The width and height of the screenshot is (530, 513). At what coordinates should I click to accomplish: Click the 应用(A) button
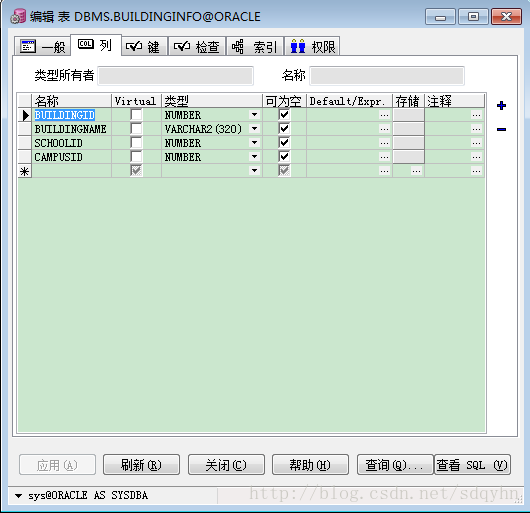coord(57,465)
